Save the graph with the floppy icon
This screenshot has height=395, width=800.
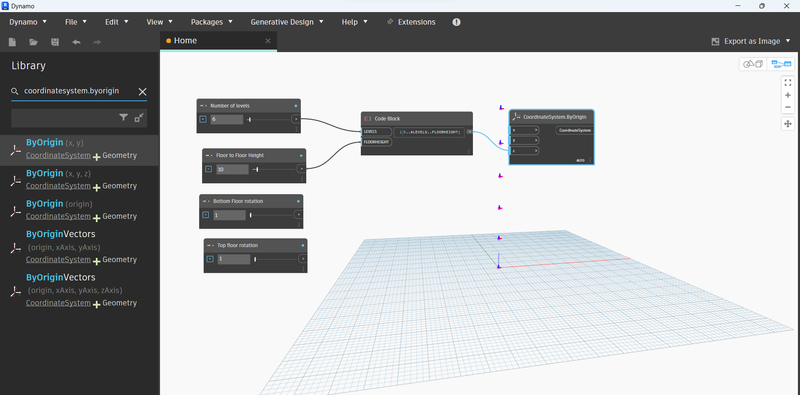55,42
